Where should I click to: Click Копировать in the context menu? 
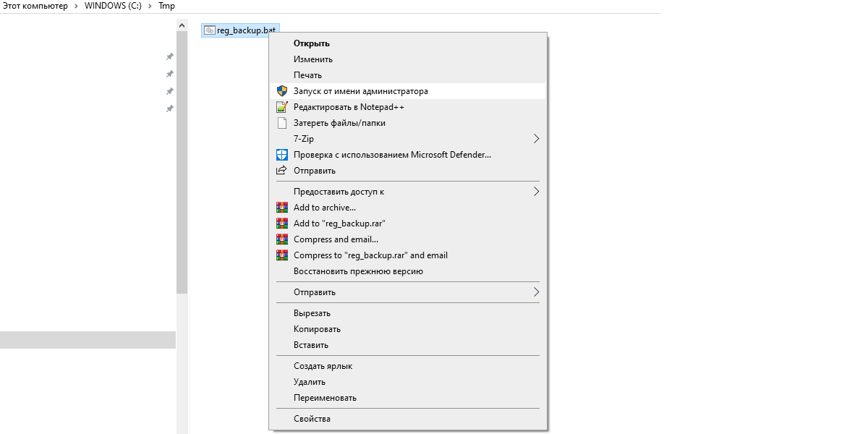[x=317, y=329]
